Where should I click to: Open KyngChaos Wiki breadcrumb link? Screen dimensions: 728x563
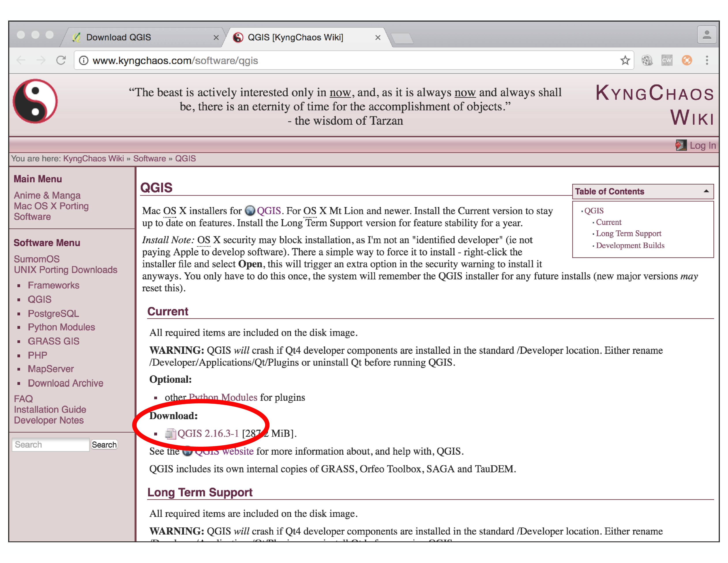click(x=93, y=158)
